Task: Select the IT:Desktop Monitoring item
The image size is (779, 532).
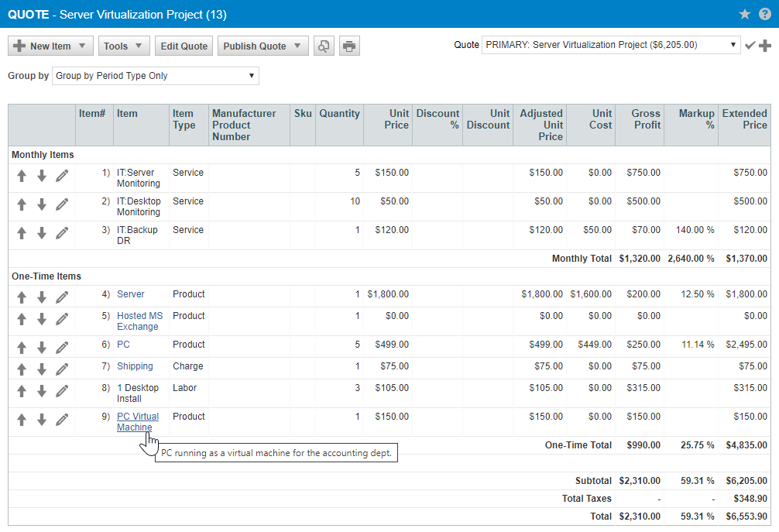Action: pos(139,207)
